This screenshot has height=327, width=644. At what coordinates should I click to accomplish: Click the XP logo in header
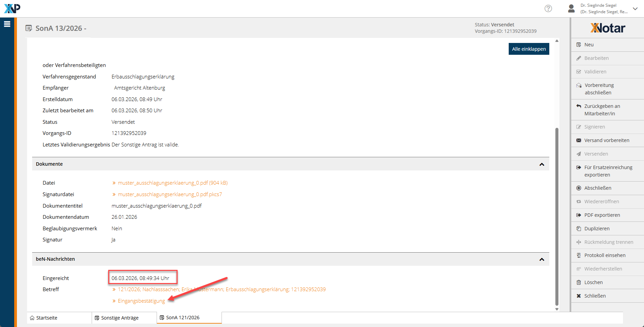(12, 8)
